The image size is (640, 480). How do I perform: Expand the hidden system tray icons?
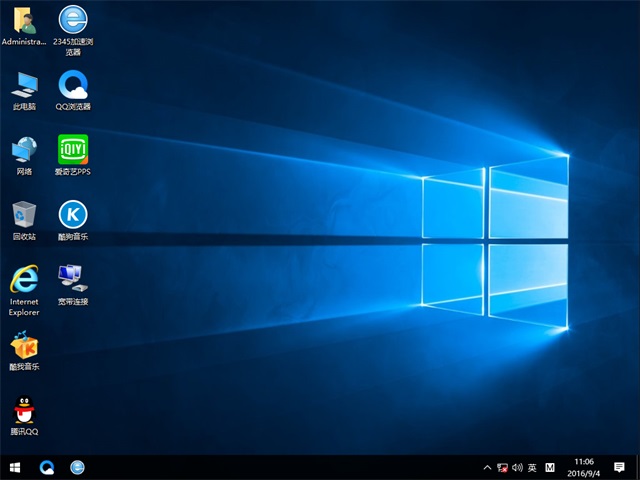click(487, 467)
